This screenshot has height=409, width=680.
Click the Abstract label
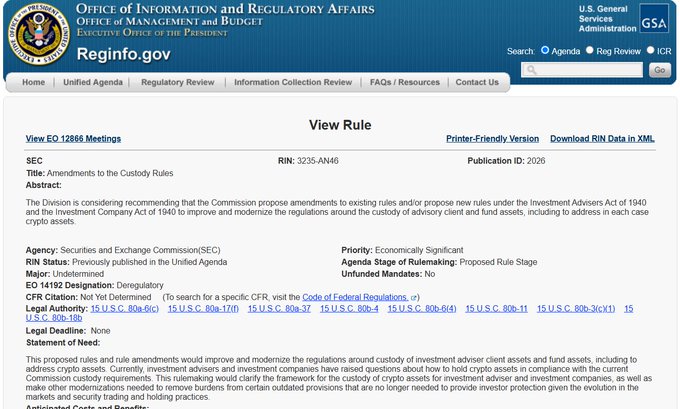coord(43,185)
